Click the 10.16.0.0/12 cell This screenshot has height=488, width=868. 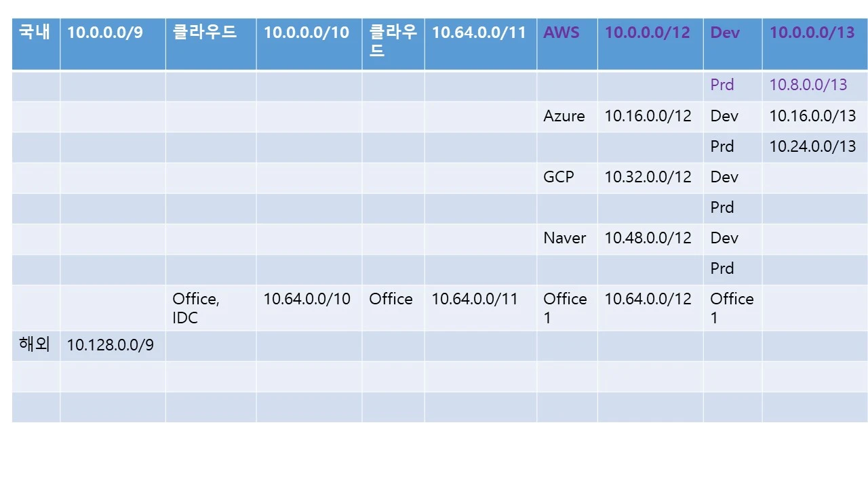click(650, 116)
